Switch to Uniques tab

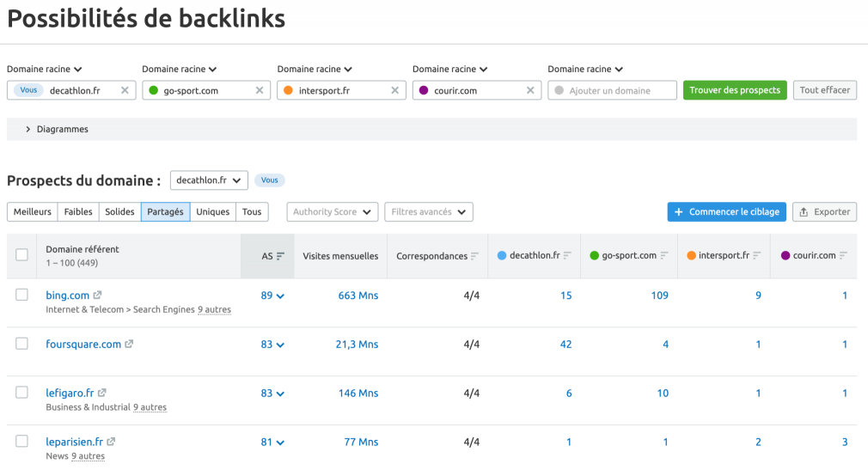tap(212, 212)
